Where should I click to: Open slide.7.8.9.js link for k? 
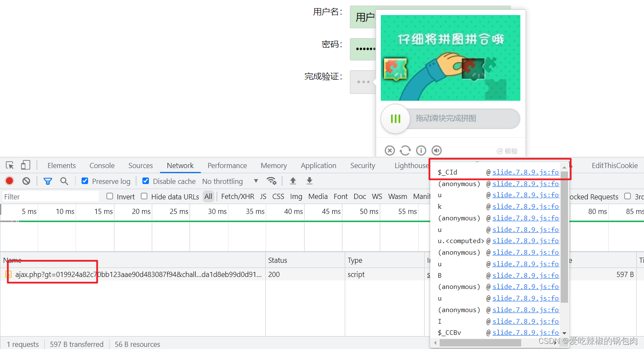point(526,206)
